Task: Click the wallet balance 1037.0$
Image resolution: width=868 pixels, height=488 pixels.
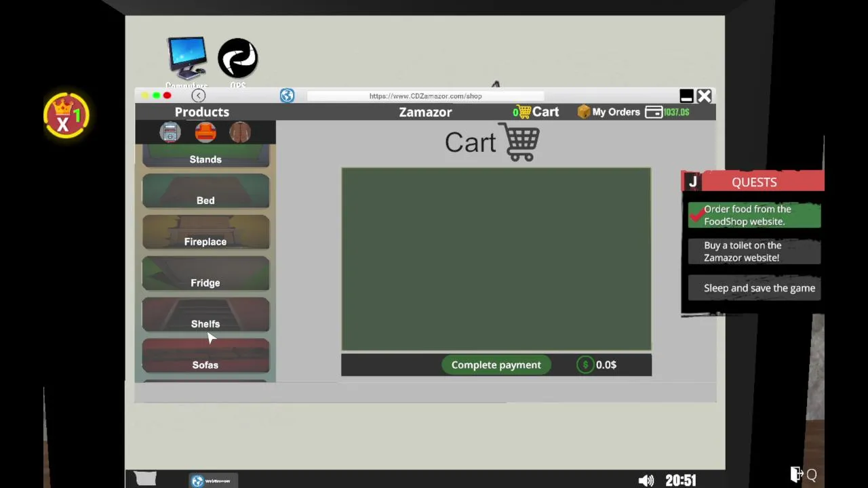Action: (667, 112)
